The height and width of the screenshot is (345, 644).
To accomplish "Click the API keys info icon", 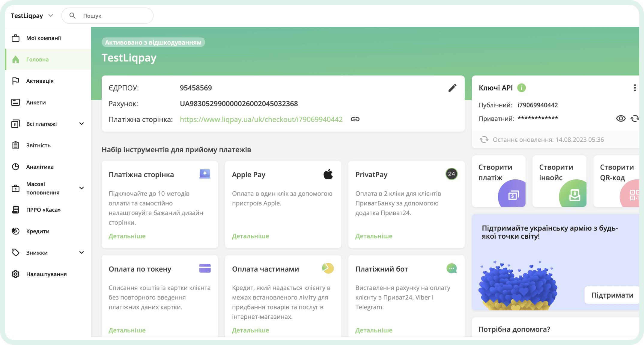I will 522,88.
